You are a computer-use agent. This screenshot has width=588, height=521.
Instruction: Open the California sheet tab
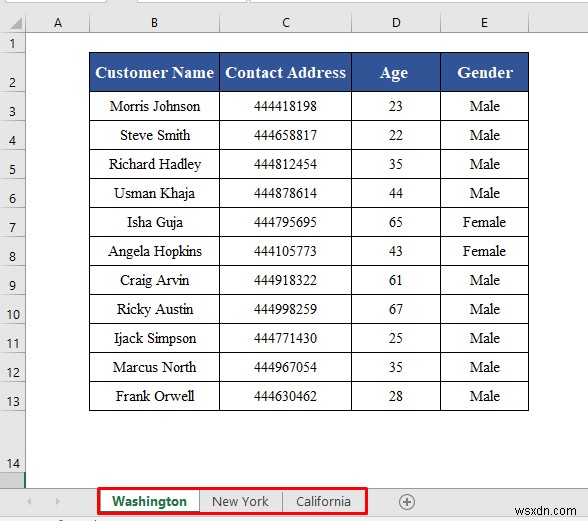pos(323,501)
